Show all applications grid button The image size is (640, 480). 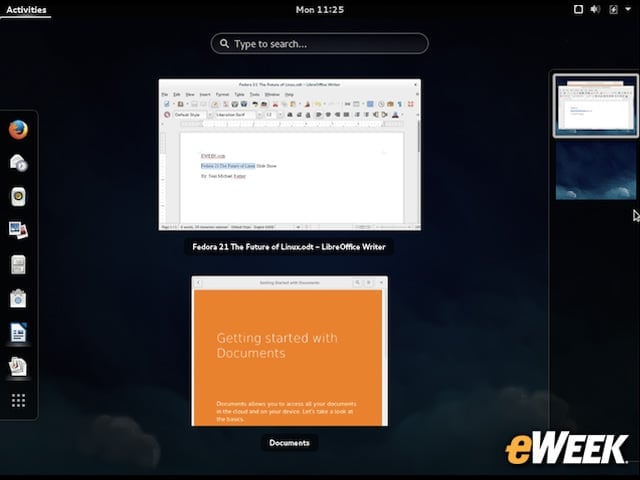18,400
